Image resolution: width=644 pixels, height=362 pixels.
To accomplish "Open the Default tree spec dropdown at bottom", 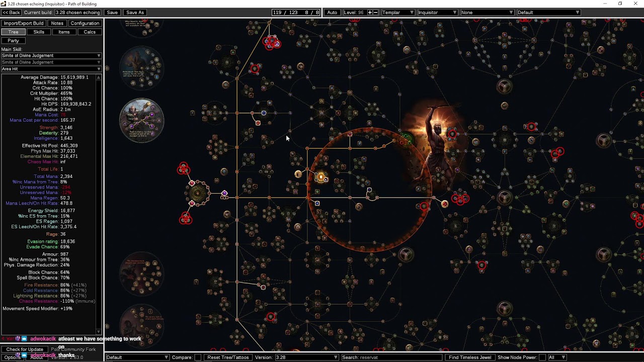I will tap(137, 357).
